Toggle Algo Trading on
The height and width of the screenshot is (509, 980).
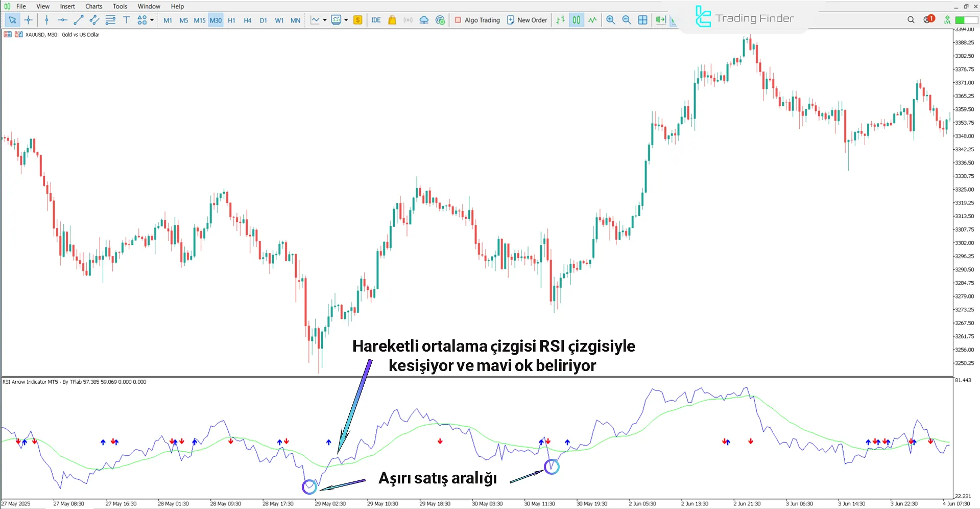click(x=476, y=20)
